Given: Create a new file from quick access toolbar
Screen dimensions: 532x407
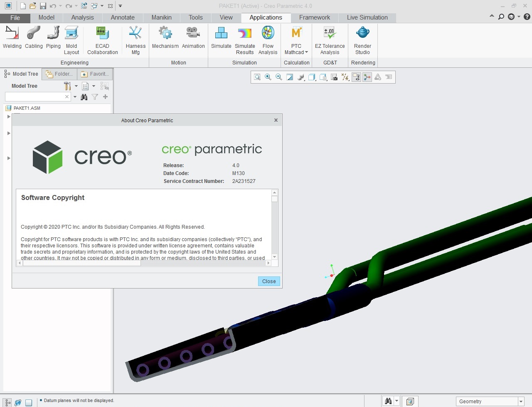Looking at the screenshot, I should [x=23, y=6].
